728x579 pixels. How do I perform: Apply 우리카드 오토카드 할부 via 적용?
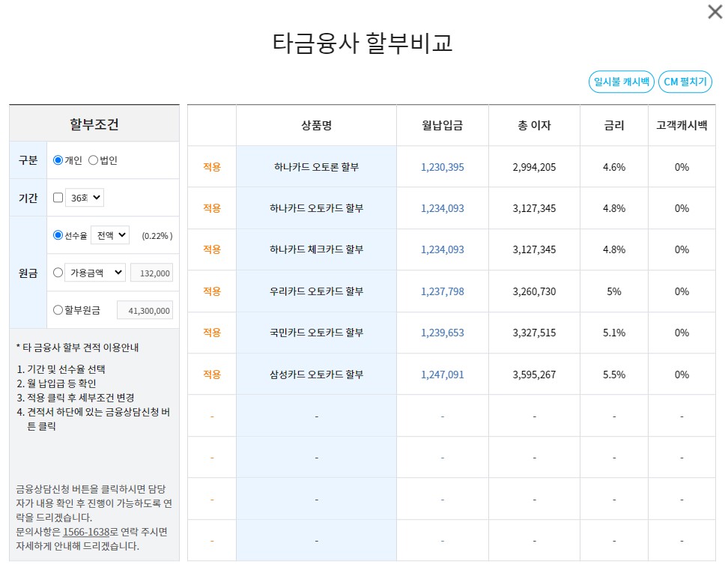(x=212, y=291)
